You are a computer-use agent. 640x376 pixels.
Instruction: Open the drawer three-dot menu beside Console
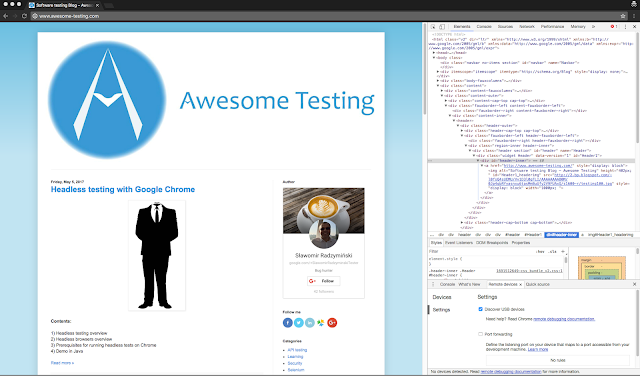pos(433,284)
